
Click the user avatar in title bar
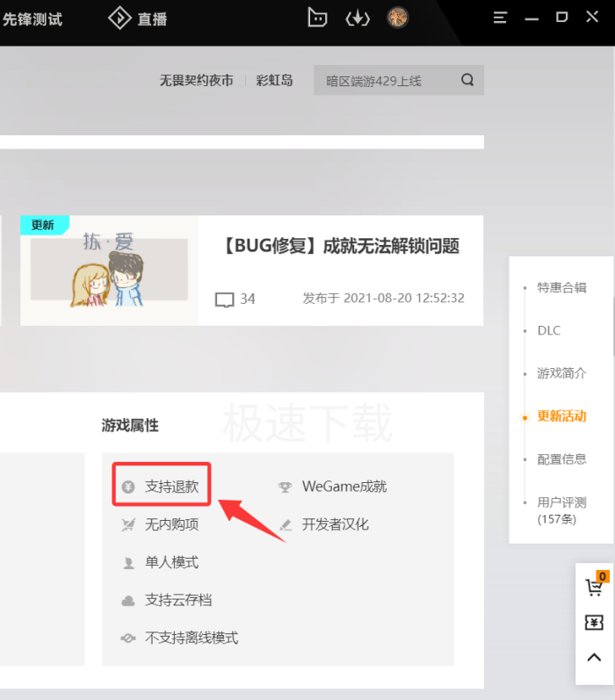point(398,18)
